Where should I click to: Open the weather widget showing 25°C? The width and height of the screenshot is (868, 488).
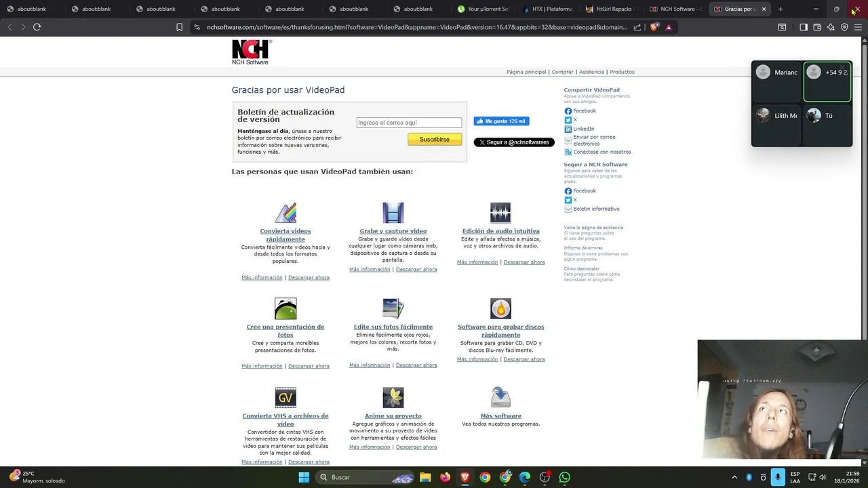[37, 477]
